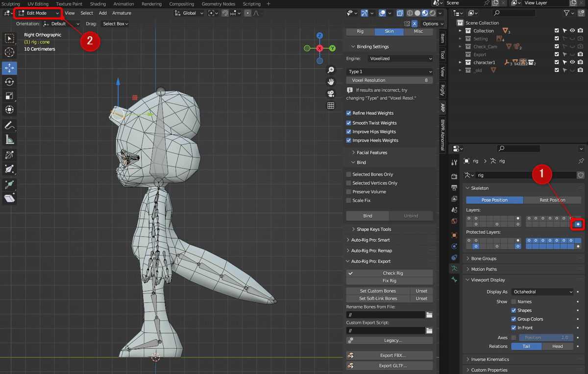Enable Selected Bones Only checkbox
This screenshot has height=374, width=588.
[x=349, y=174]
